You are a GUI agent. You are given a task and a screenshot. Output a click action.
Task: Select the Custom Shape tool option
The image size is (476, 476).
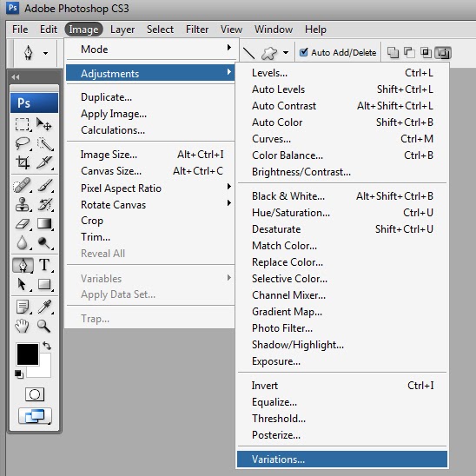pos(269,53)
